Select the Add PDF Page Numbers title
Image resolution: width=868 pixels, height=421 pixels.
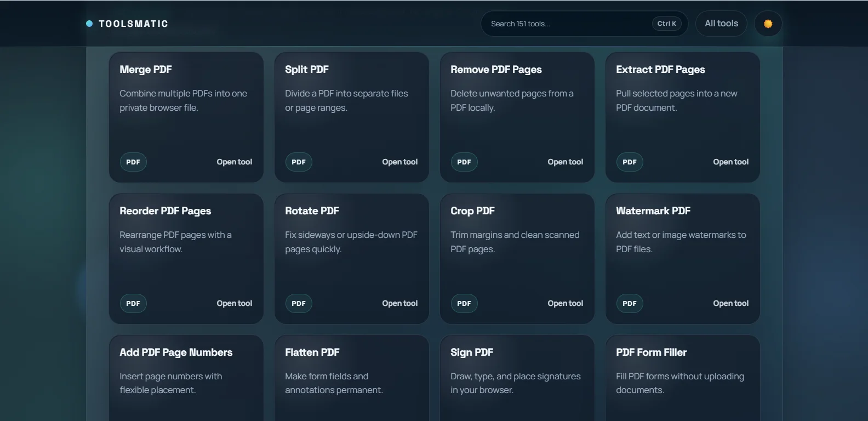(176, 352)
